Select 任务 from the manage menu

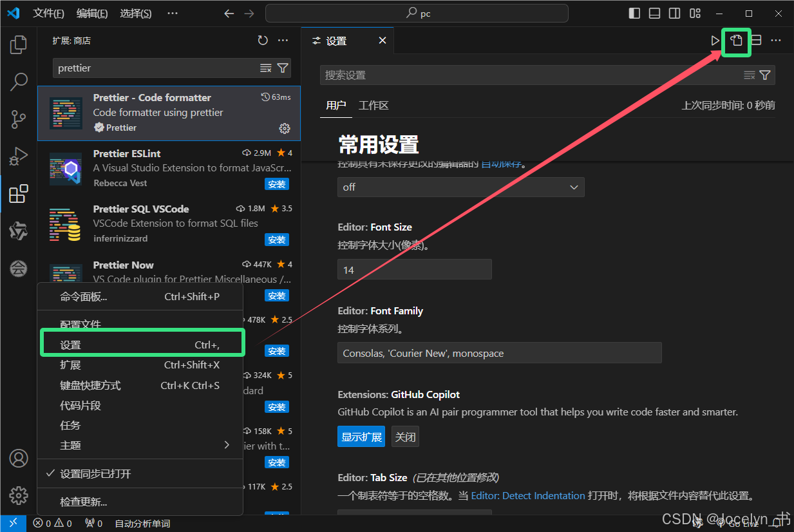[140, 425]
